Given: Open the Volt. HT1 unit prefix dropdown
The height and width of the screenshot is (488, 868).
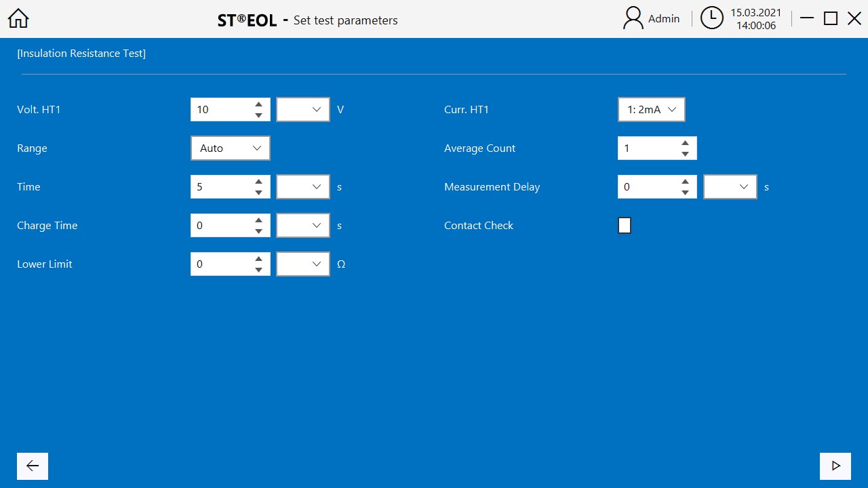Looking at the screenshot, I should [x=303, y=110].
